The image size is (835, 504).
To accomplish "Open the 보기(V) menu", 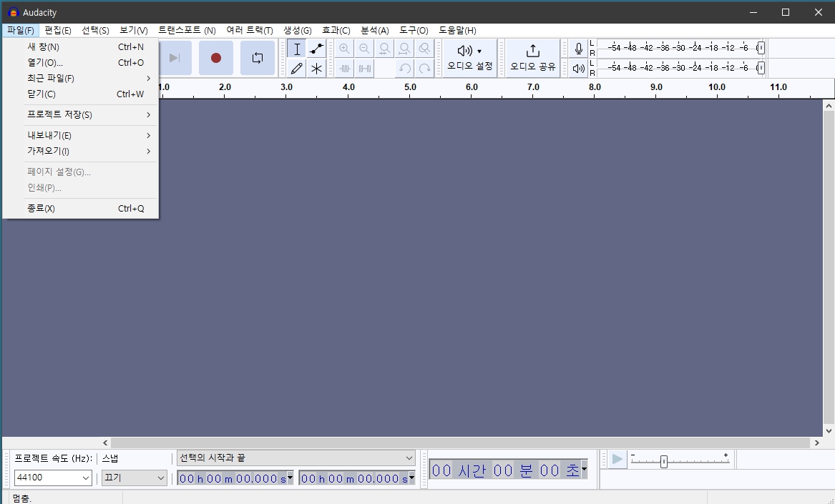I will click(x=134, y=30).
